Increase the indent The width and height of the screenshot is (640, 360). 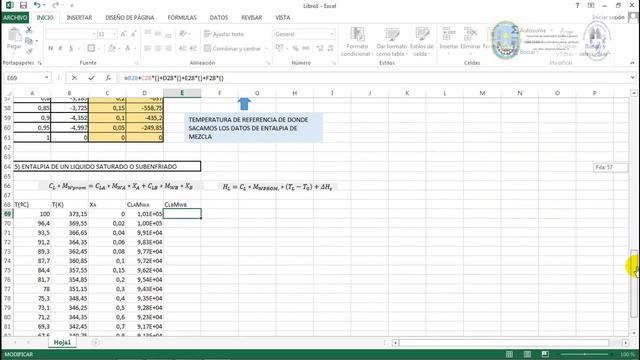coord(193,48)
